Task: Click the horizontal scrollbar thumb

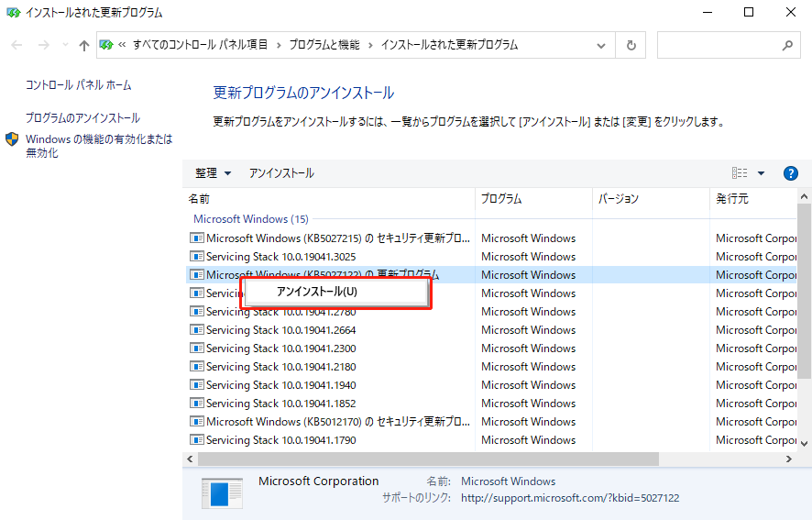Action: tap(428, 459)
